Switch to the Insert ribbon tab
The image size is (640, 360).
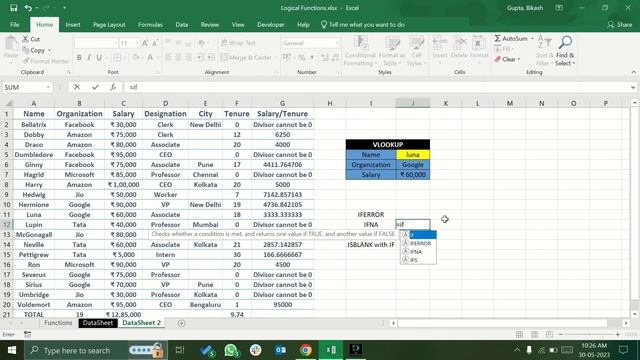tap(73, 24)
